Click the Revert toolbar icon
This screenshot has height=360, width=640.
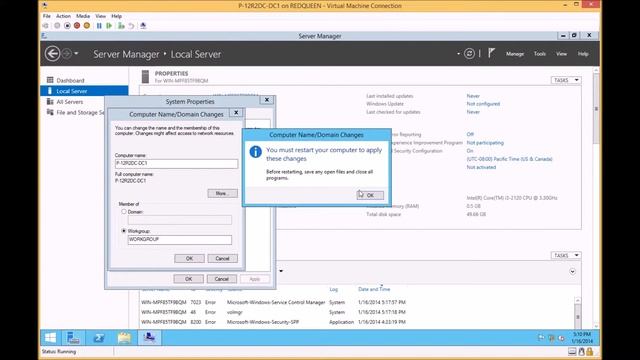(x=131, y=26)
